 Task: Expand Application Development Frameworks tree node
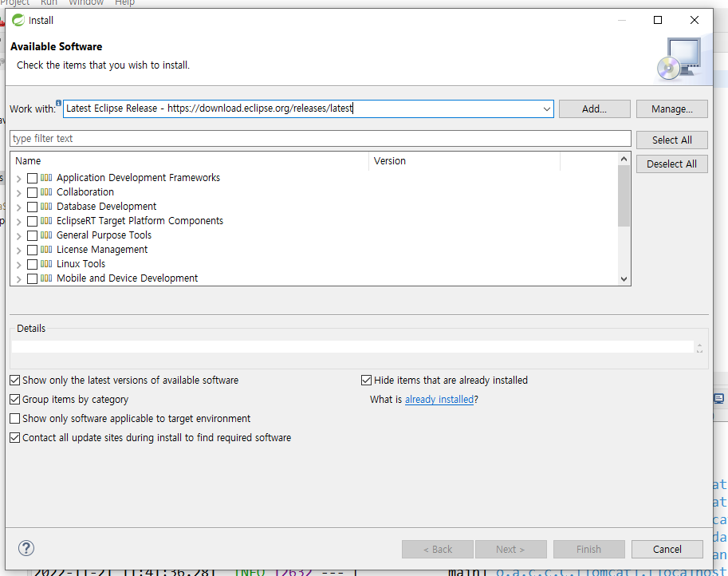point(18,179)
